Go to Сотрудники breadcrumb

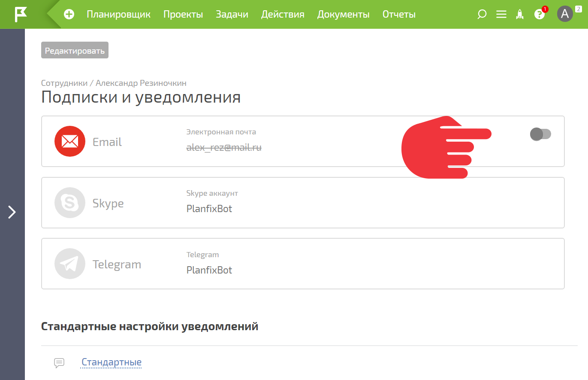point(64,83)
